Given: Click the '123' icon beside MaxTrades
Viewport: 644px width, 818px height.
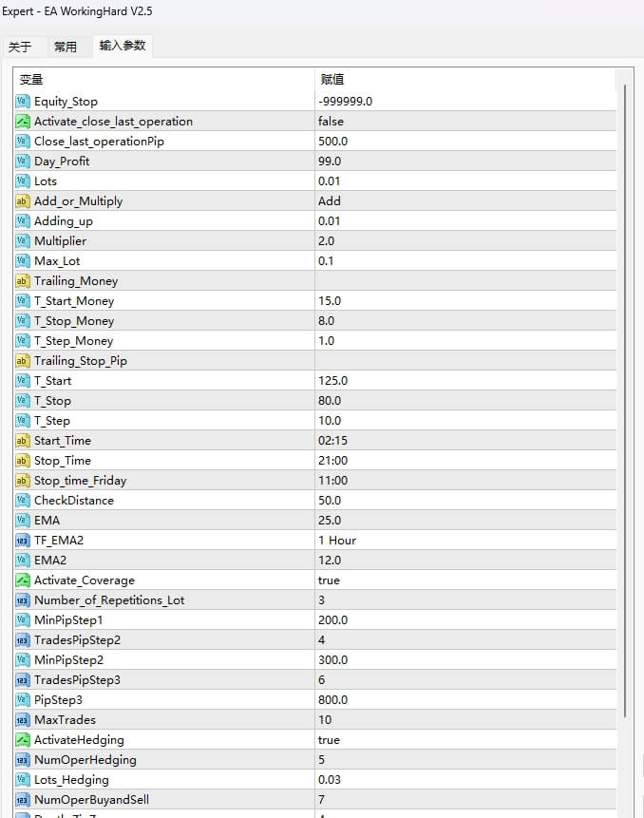Looking at the screenshot, I should click(x=21, y=719).
